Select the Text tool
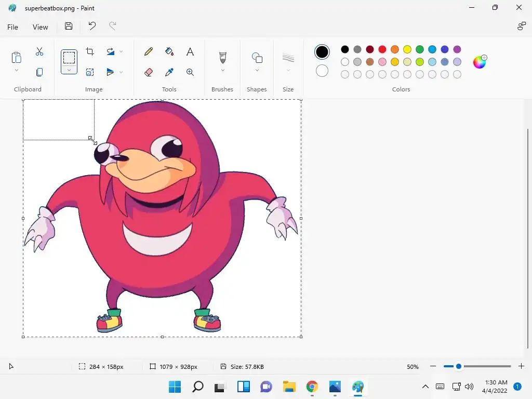Screen dimensions: 532x399 190,51
